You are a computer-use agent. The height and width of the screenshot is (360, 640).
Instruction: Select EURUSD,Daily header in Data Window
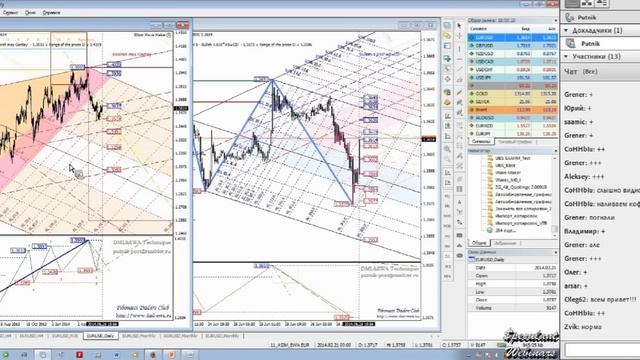click(512, 260)
